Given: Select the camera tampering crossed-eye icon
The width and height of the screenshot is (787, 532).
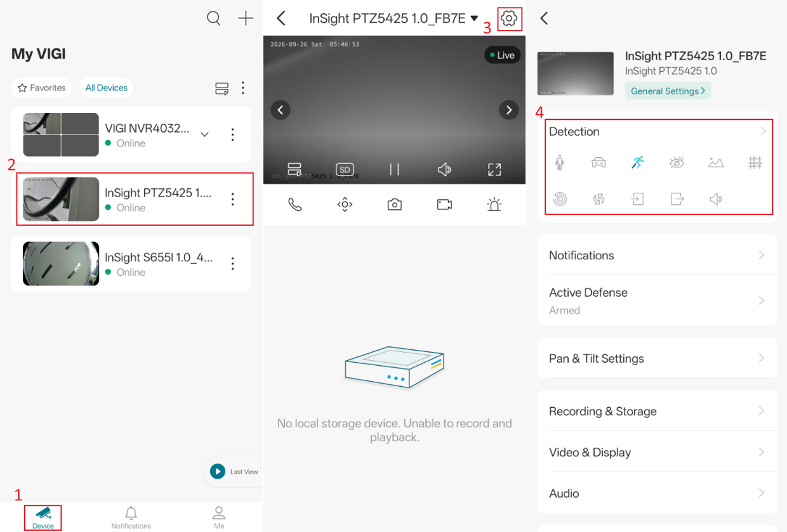Looking at the screenshot, I should [x=677, y=162].
